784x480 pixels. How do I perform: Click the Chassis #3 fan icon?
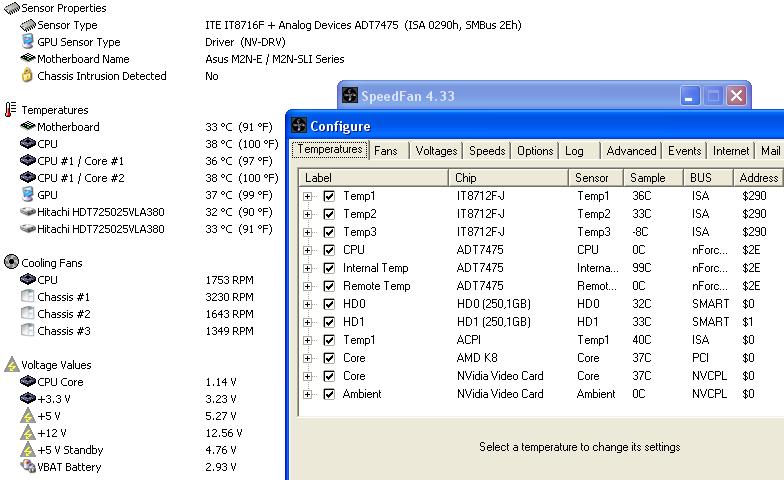(28, 330)
